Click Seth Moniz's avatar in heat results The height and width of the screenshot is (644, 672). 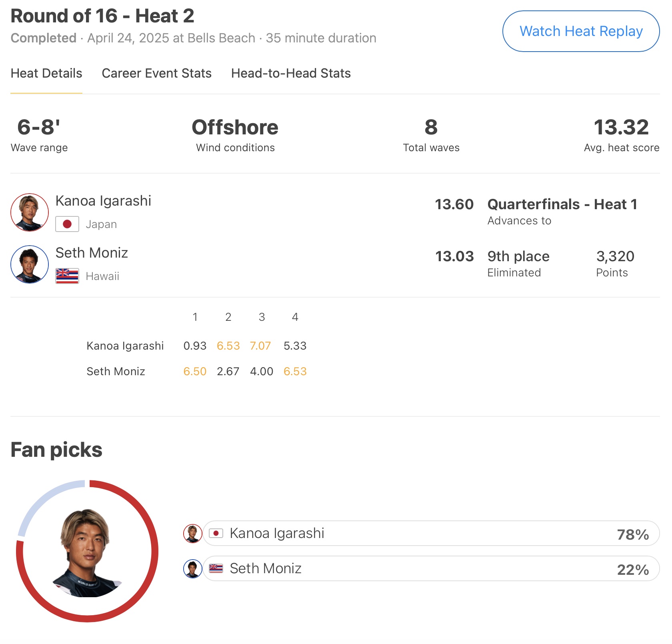point(30,264)
